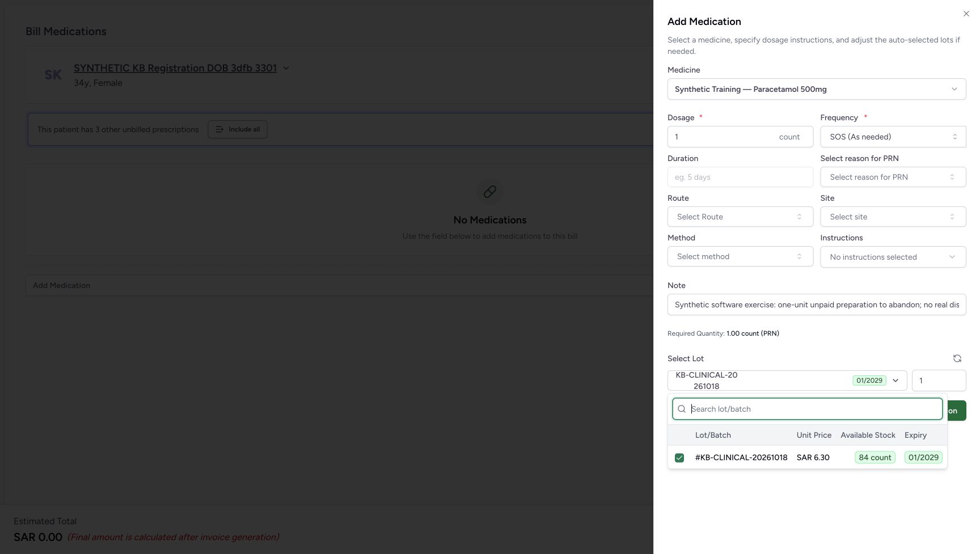The height and width of the screenshot is (554, 980).
Task: Open Select reason for PRN dropdown
Action: coord(893,177)
